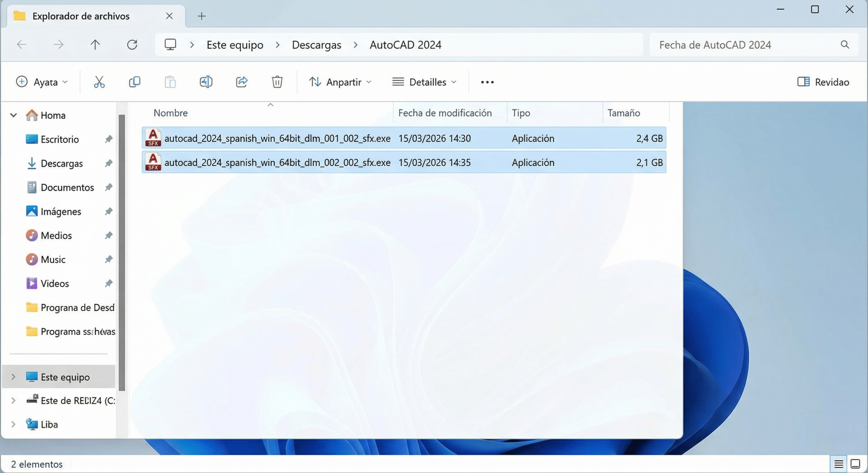Navigate to Descargas via breadcrumb
Viewport: 868px width, 473px height.
(316, 44)
